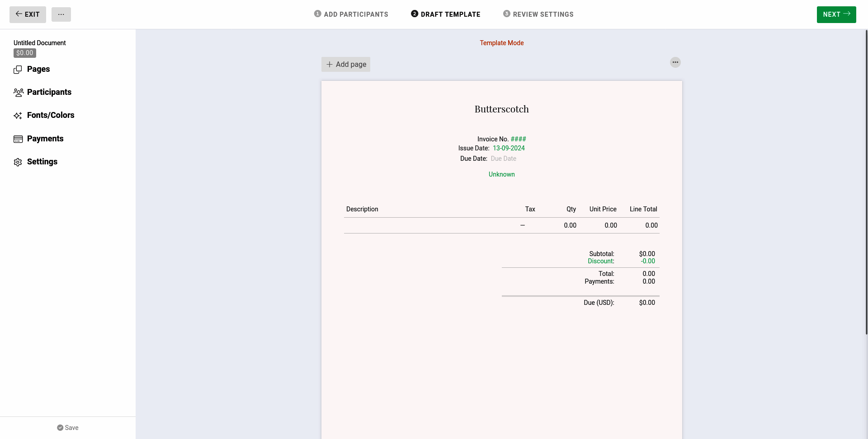The width and height of the screenshot is (868, 439).
Task: Go to Add Participants step
Action: pyautogui.click(x=351, y=14)
